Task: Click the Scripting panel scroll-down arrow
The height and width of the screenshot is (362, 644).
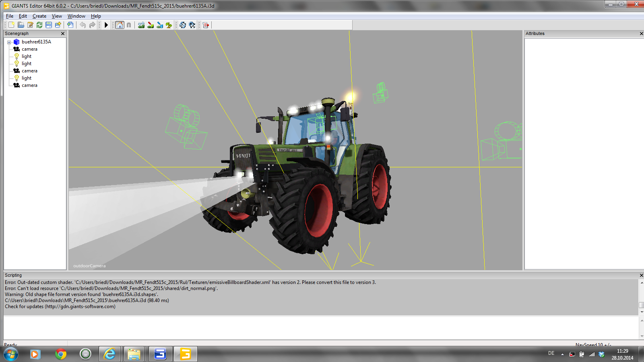Action: (642, 312)
